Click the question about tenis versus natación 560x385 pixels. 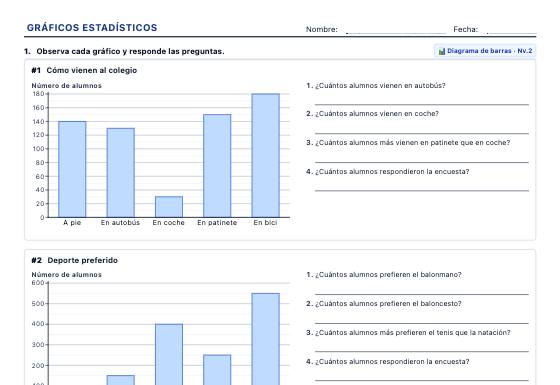(413, 332)
